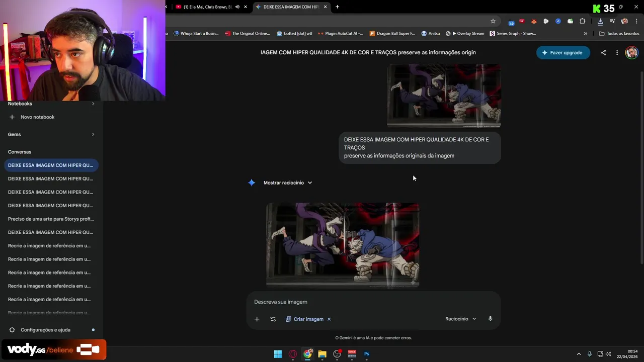Open the Extensions puzzle-piece menu
This screenshot has height=362, width=644.
click(x=583, y=21)
